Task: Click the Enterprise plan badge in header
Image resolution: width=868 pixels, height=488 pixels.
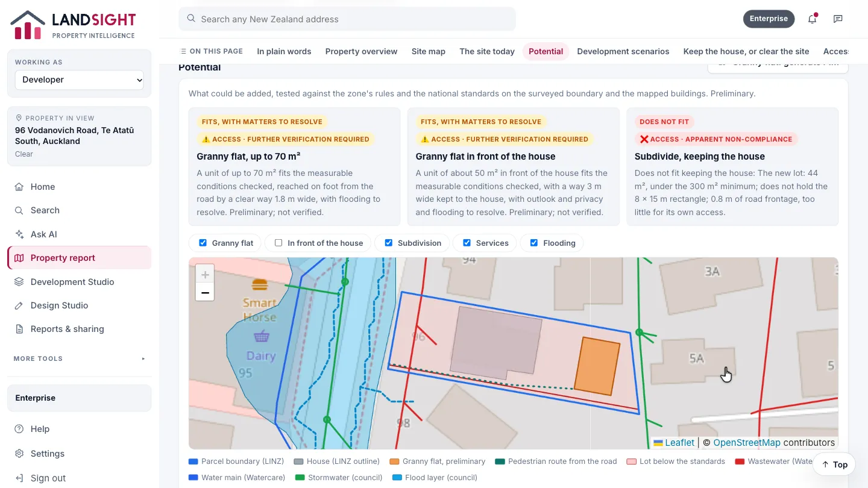Action: pos(769,19)
